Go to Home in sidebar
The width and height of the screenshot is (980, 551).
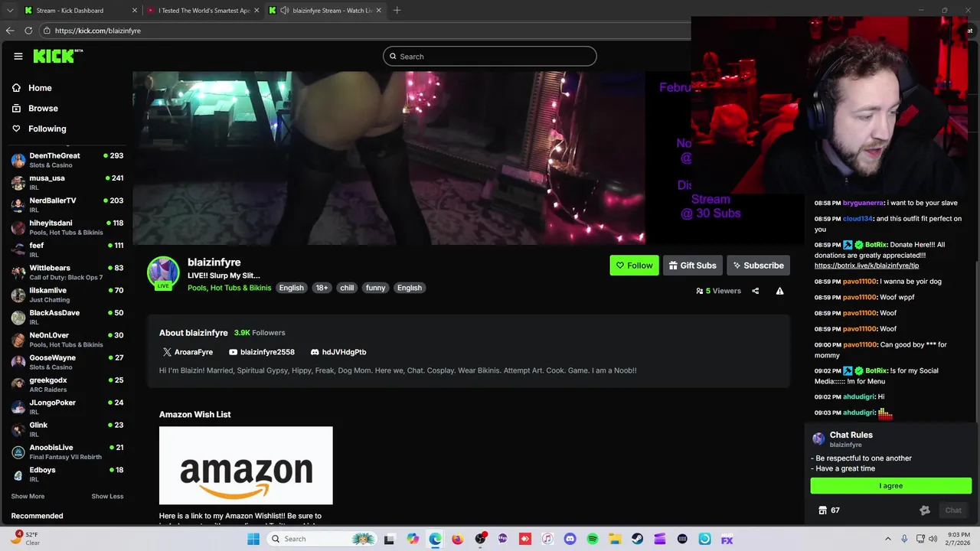pyautogui.click(x=40, y=88)
